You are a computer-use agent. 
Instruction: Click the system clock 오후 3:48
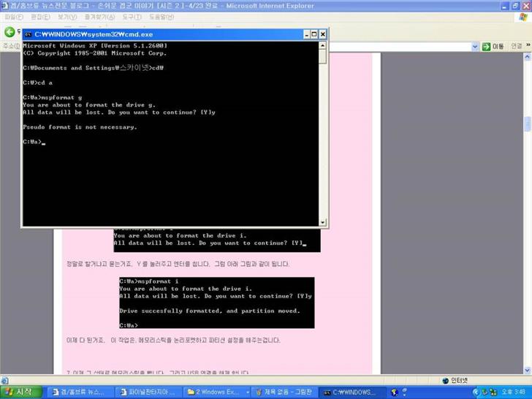click(x=514, y=392)
